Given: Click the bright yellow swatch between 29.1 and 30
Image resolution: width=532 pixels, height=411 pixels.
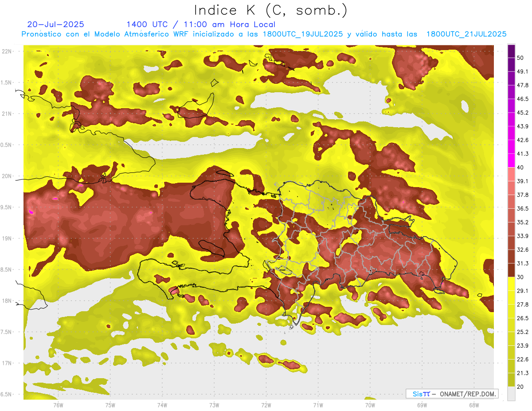Looking at the screenshot, I should [511, 284].
